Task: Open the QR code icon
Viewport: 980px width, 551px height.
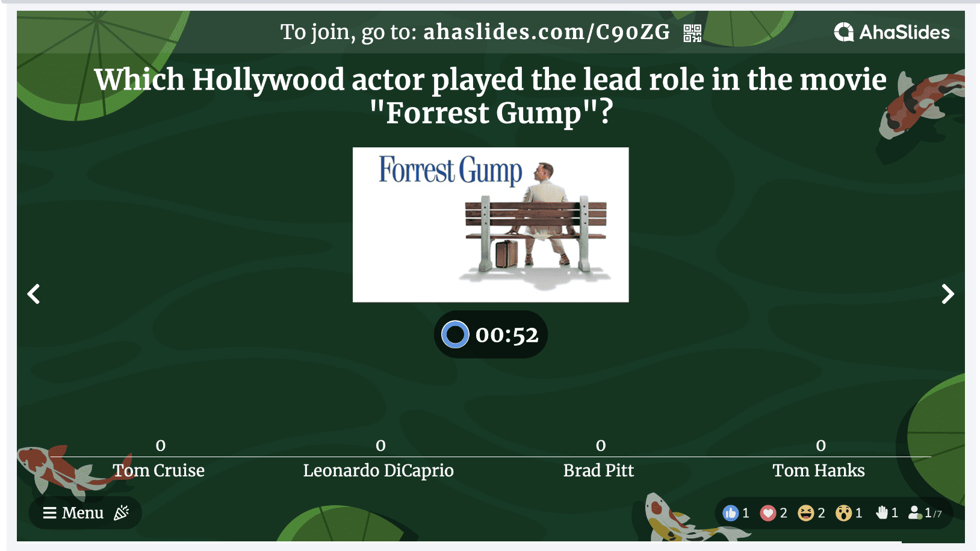Action: coord(692,32)
